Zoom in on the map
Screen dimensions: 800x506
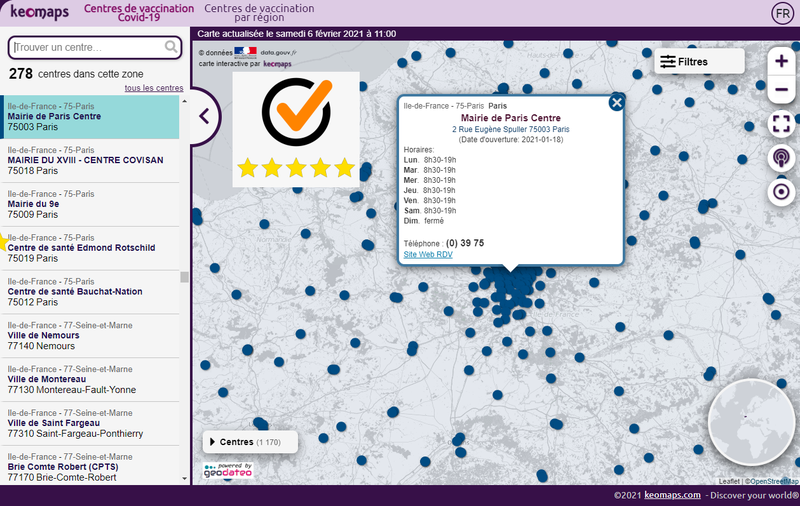(781, 61)
